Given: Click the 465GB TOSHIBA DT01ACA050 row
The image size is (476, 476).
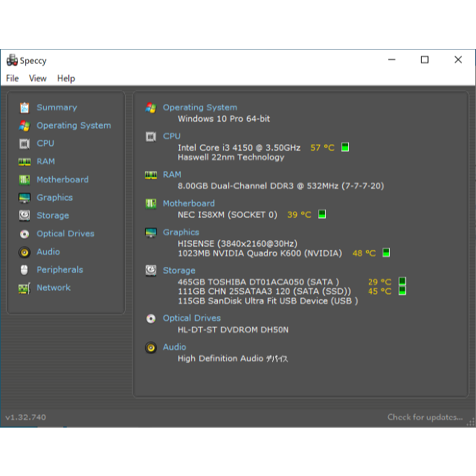Looking at the screenshot, I should (258, 282).
